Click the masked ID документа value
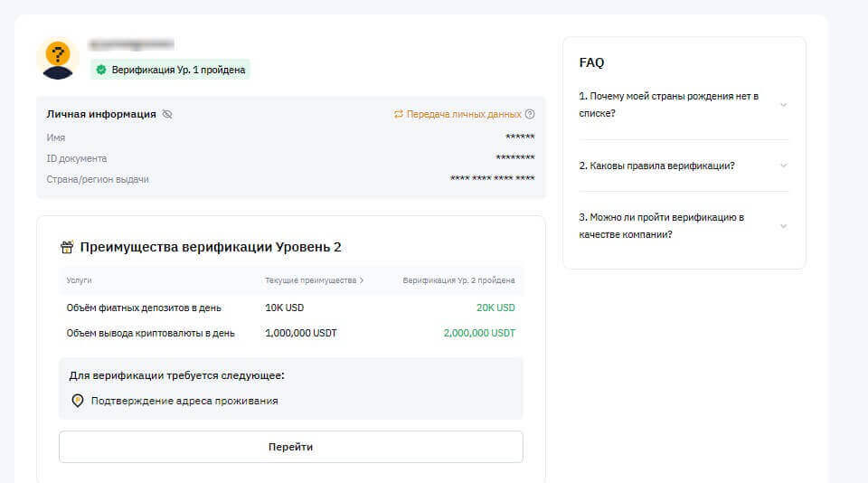868x483 pixels. 514,158
